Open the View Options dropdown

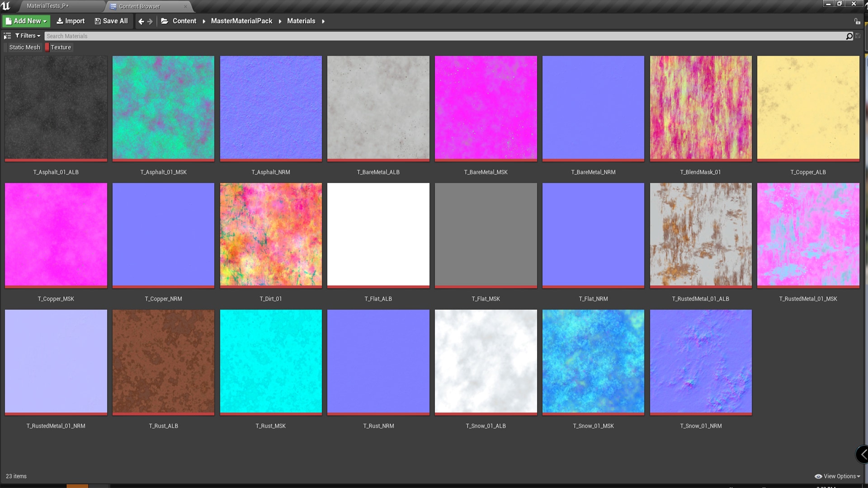click(x=837, y=476)
